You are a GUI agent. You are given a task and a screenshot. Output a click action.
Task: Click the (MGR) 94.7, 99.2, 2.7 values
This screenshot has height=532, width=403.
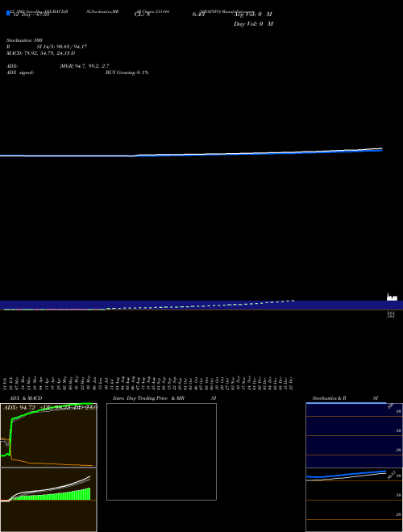[84, 66]
